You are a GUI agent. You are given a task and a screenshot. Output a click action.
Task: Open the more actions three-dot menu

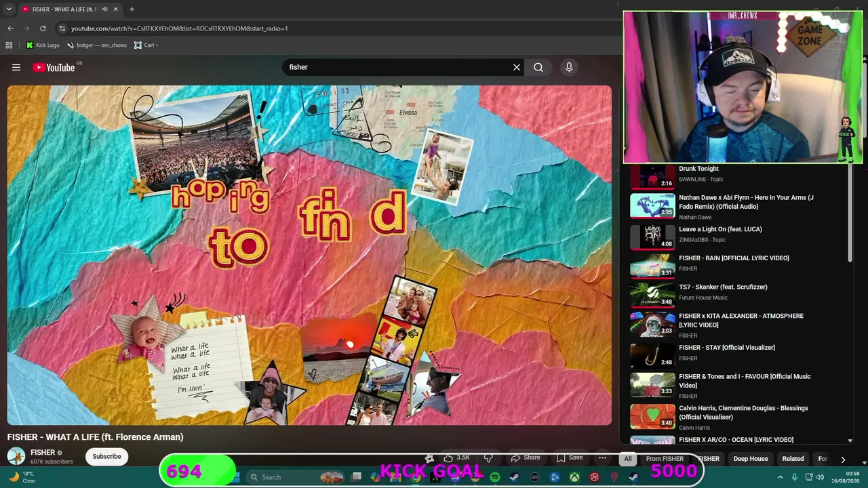point(602,457)
